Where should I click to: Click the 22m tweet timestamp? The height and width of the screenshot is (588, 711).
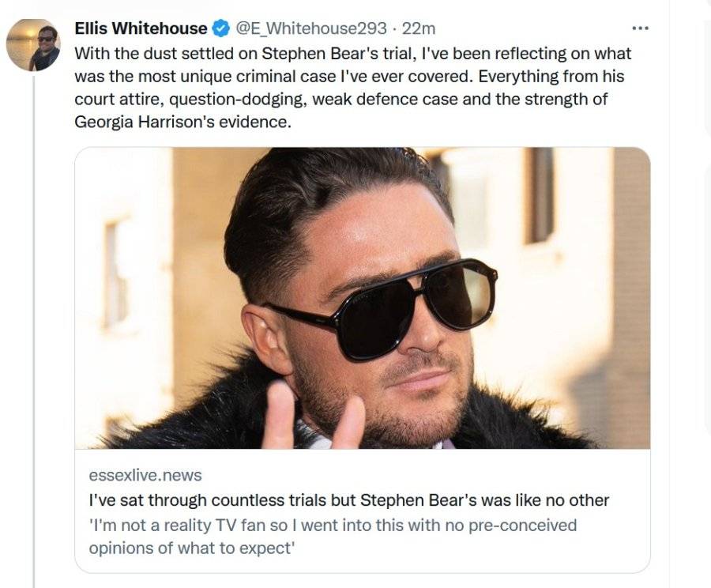[x=419, y=28]
